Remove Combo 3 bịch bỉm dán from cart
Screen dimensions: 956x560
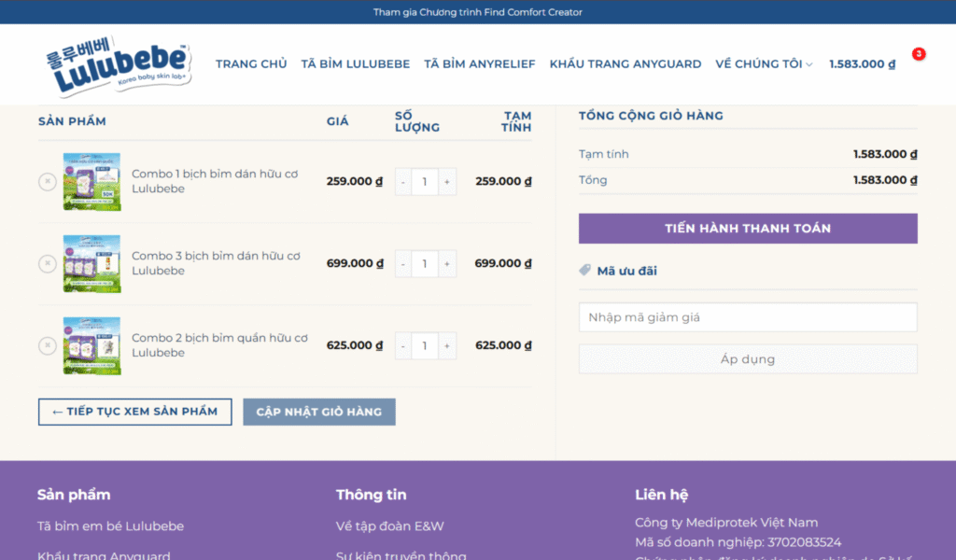pos(47,264)
